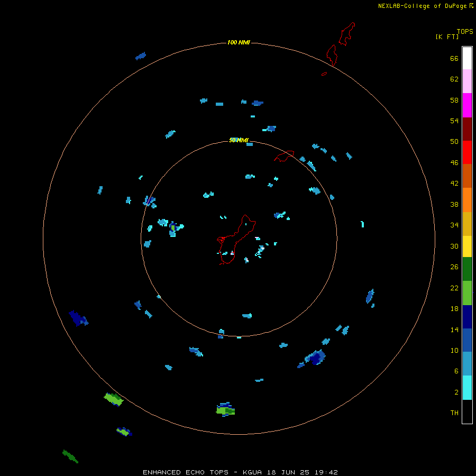Click the legend value 58
This screenshot has height=476, width=476.
tap(454, 100)
